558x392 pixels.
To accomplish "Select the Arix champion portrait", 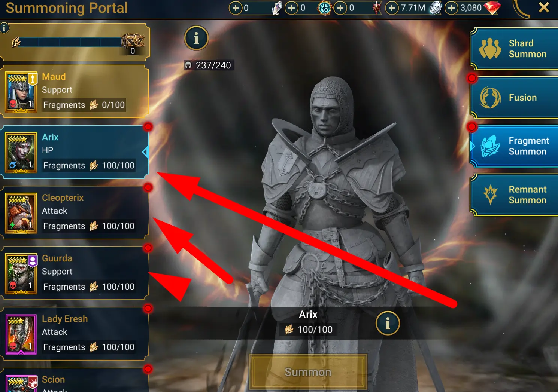I will point(21,153).
